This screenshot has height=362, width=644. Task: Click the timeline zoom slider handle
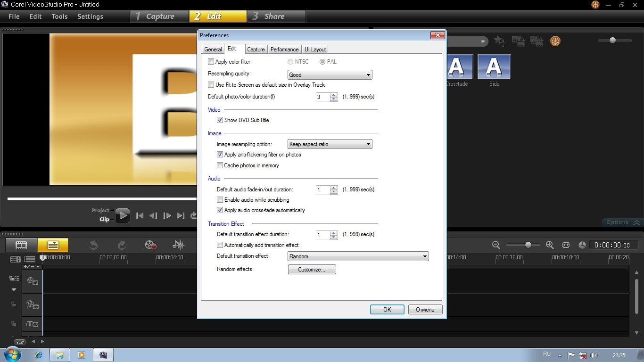[528, 245]
